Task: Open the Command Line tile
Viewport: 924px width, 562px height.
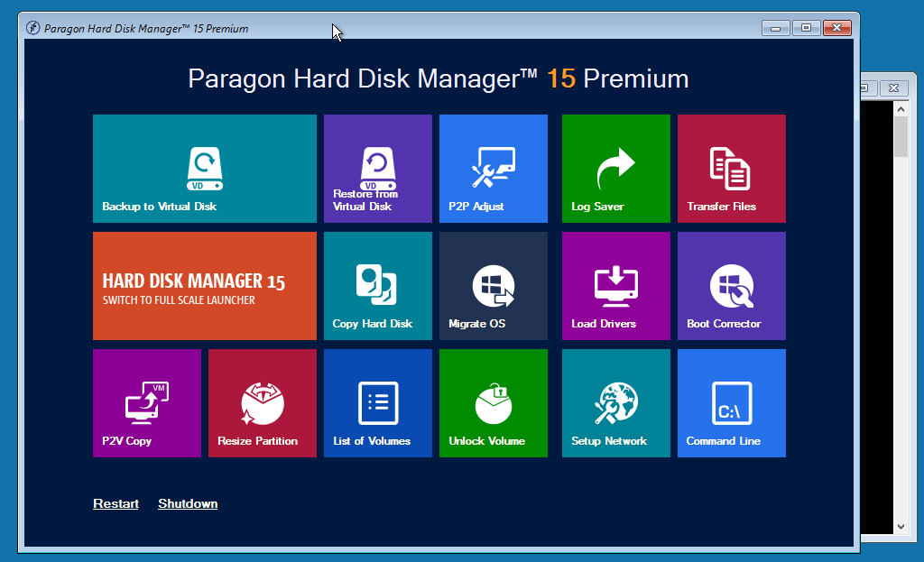Action: [x=731, y=403]
